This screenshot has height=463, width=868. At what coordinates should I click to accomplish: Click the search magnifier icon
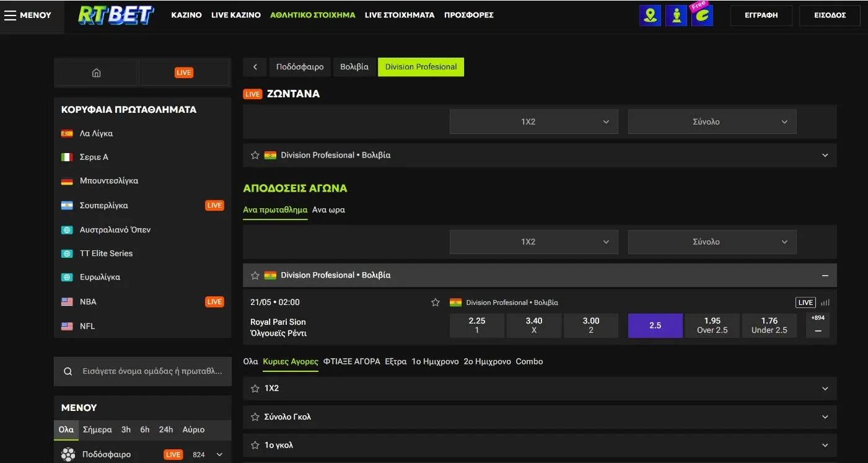pos(68,371)
